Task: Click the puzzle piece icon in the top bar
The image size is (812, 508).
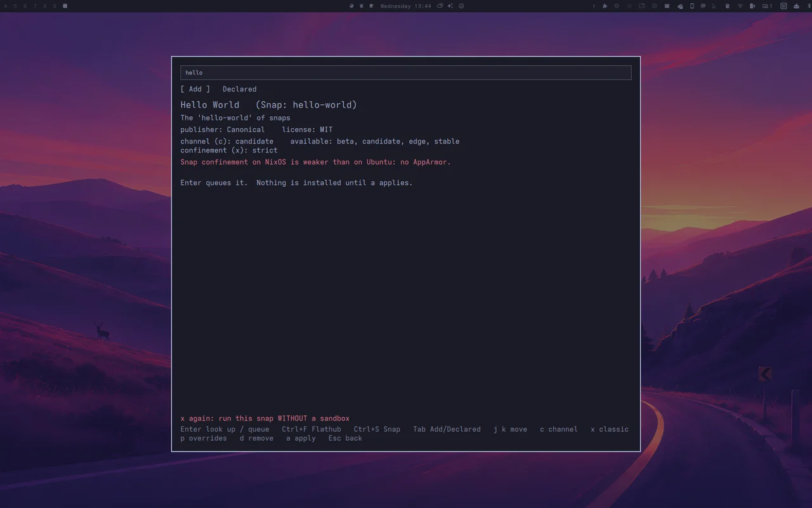Action: click(x=605, y=6)
